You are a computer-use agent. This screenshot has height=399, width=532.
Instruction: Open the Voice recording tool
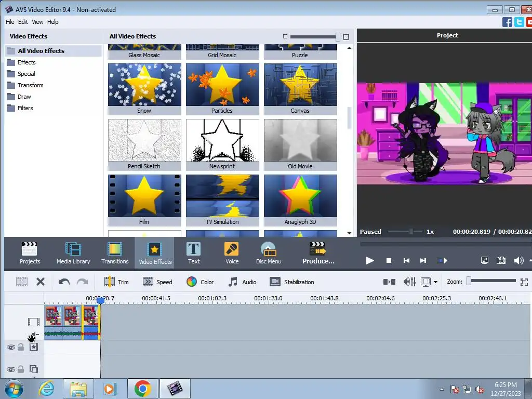pyautogui.click(x=232, y=253)
